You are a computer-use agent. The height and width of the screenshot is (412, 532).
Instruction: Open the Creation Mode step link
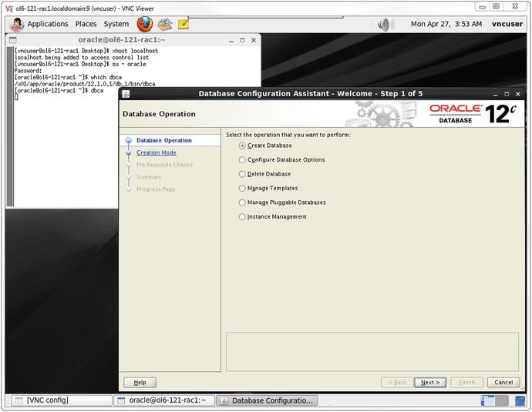[157, 152]
